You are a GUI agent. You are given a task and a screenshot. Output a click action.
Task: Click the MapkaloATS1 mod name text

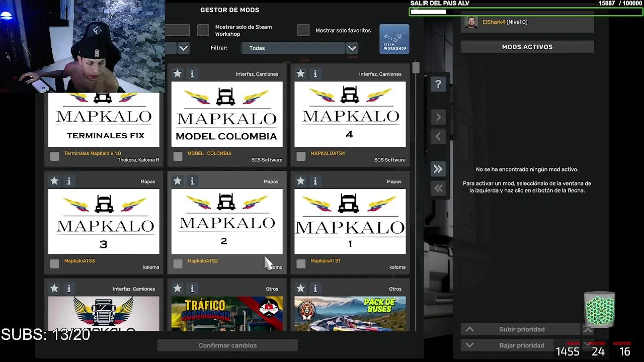pyautogui.click(x=326, y=261)
